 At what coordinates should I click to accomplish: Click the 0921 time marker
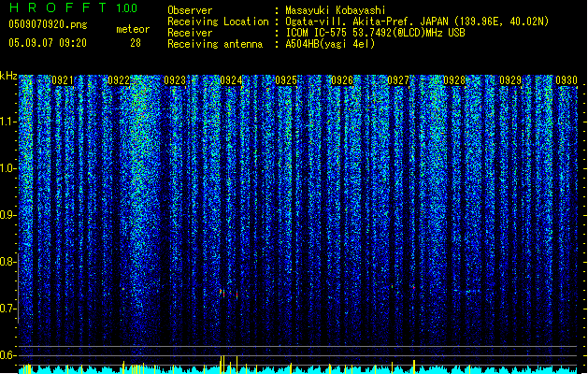pos(63,80)
